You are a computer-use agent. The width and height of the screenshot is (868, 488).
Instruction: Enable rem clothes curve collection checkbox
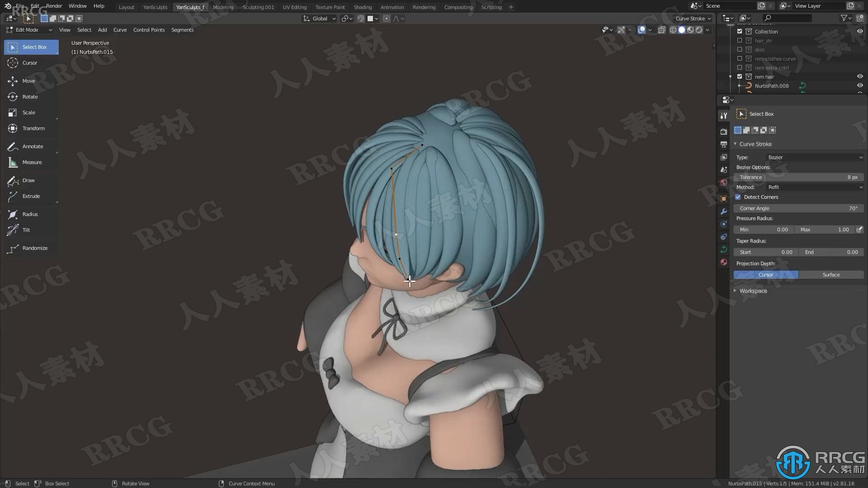coord(740,58)
